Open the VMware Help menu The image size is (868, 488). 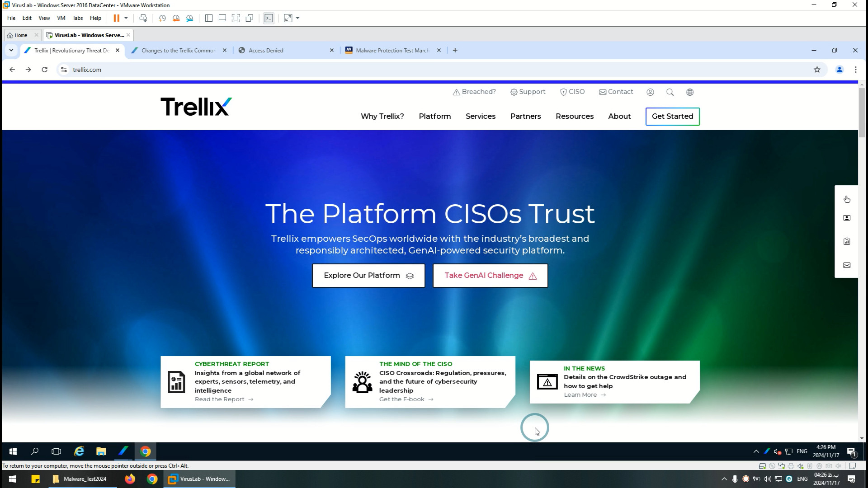(x=95, y=18)
